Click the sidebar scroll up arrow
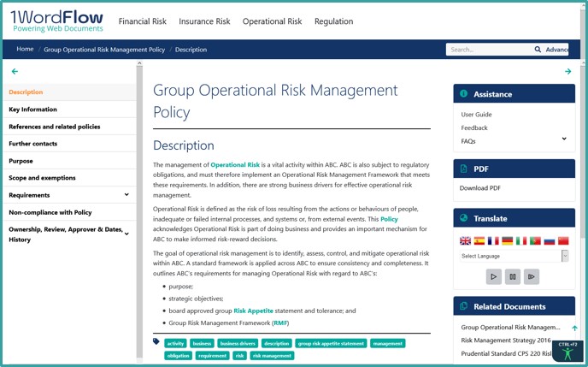The image size is (588, 367). click(x=139, y=63)
